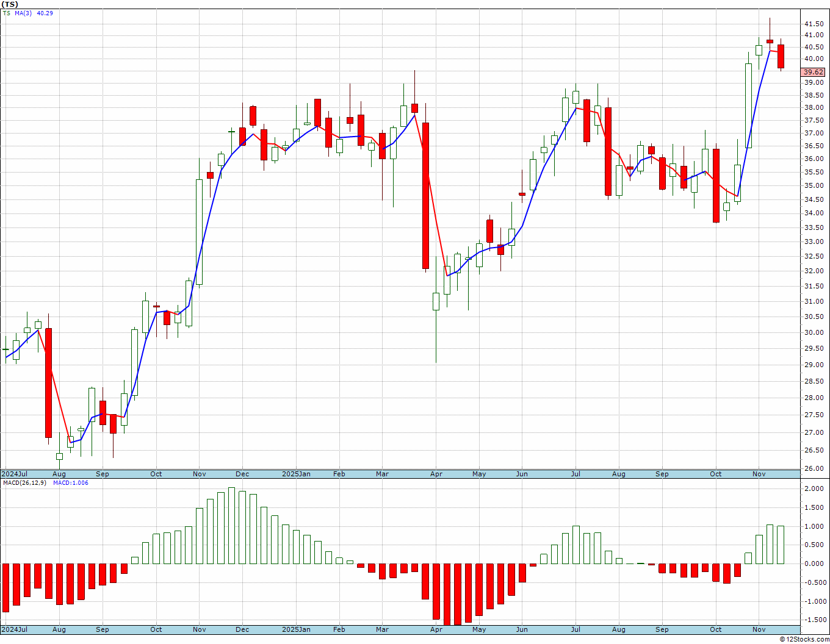Screen dimensions: 830x644
Task: Click Dec label on the MACD panel time axis
Action: coord(242,629)
